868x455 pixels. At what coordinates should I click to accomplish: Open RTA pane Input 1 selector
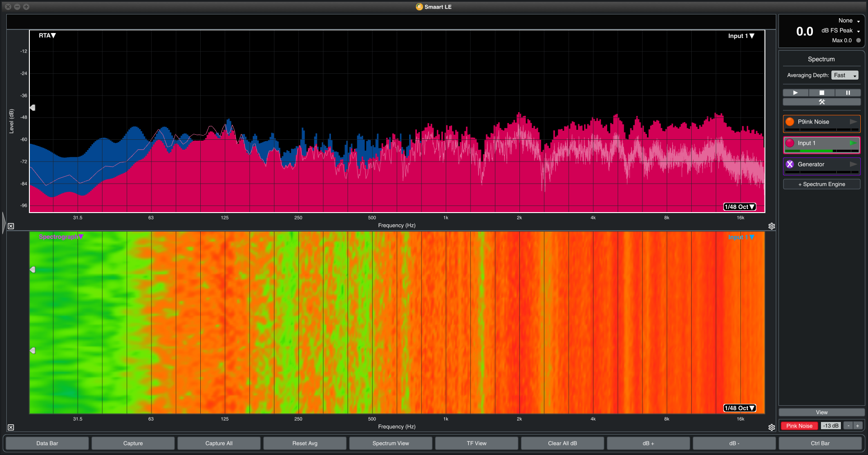[x=741, y=36]
